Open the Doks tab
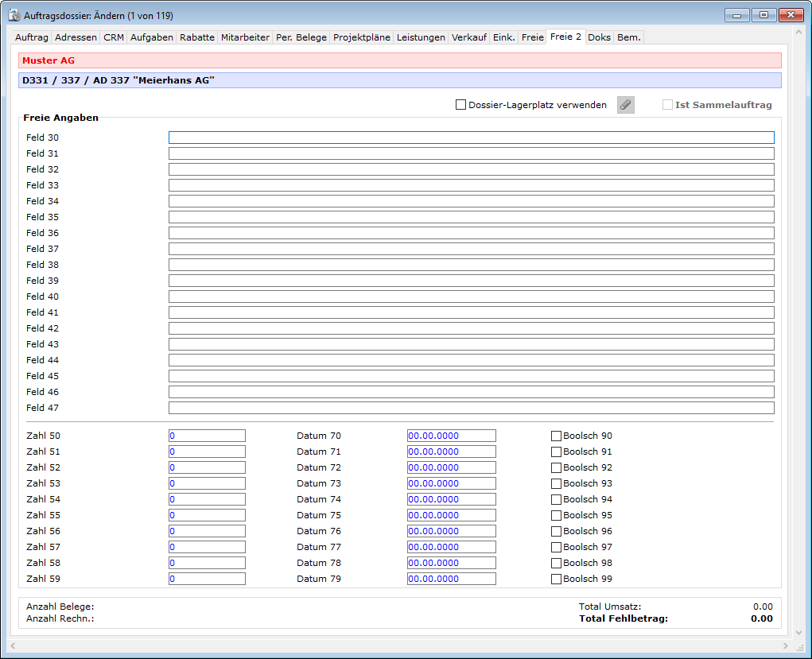 (600, 37)
